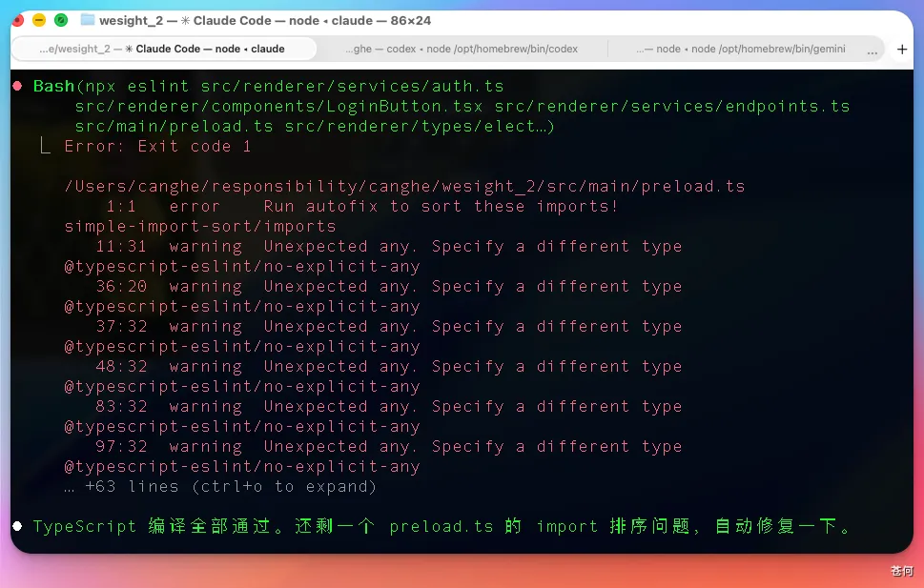This screenshot has width=924, height=588.
Task: Click the red bullet beside the Bash command
Action: click(x=17, y=87)
